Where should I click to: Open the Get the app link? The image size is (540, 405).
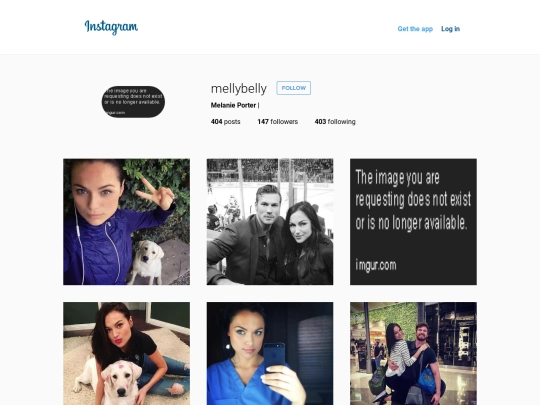tap(415, 29)
